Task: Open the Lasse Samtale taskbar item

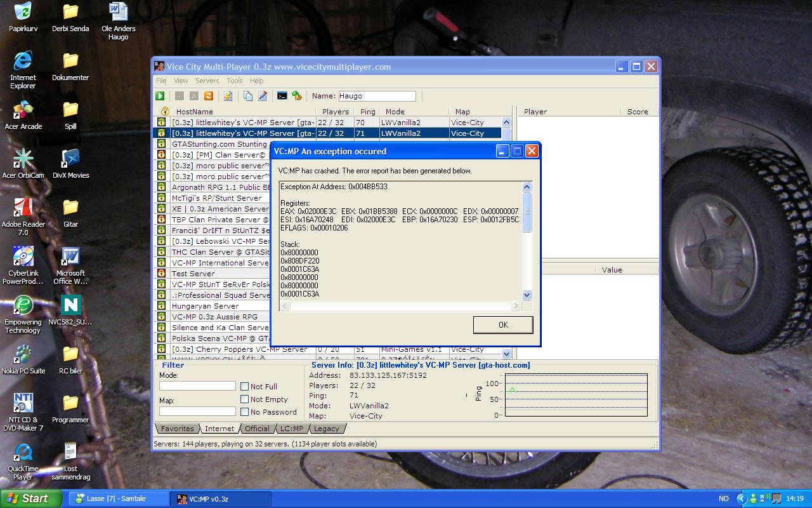Action: coord(118,498)
